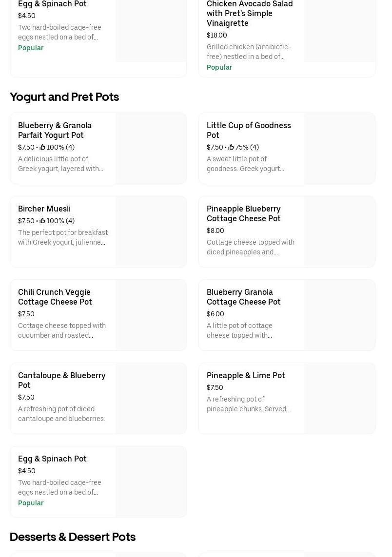Click Chicken Avocado Salad item title
392x557 pixels.
tap(250, 14)
